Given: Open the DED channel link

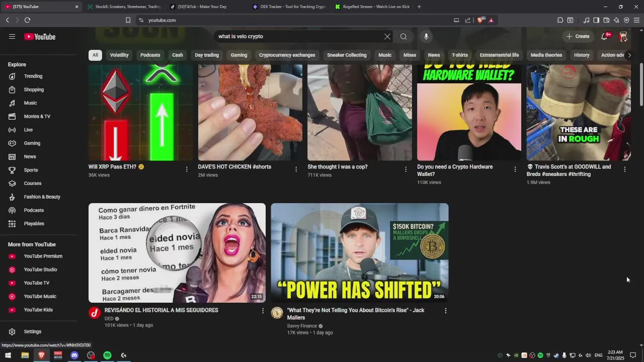Looking at the screenshot, I should point(109,319).
